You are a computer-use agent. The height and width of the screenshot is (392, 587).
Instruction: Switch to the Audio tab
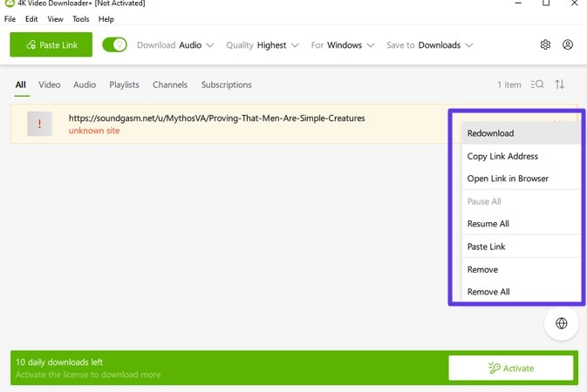(85, 84)
